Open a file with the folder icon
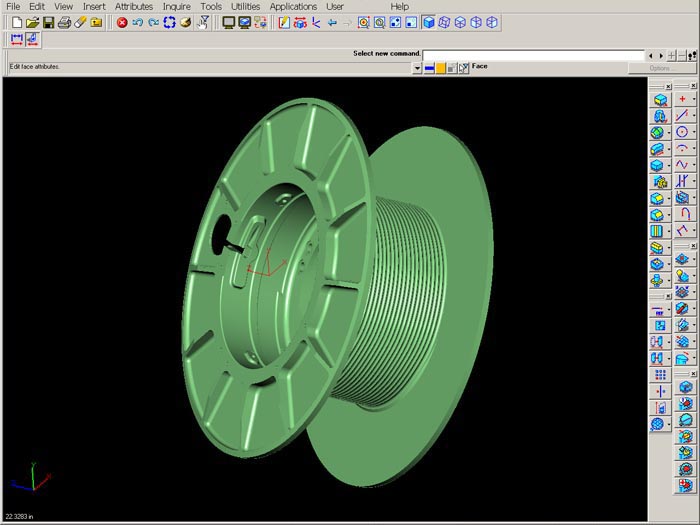The width and height of the screenshot is (700, 525). pyautogui.click(x=33, y=22)
